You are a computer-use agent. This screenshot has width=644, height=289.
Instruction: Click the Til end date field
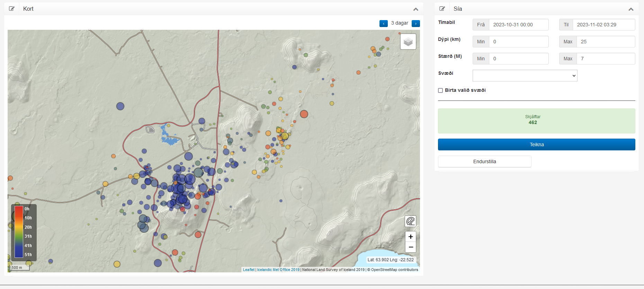point(603,25)
